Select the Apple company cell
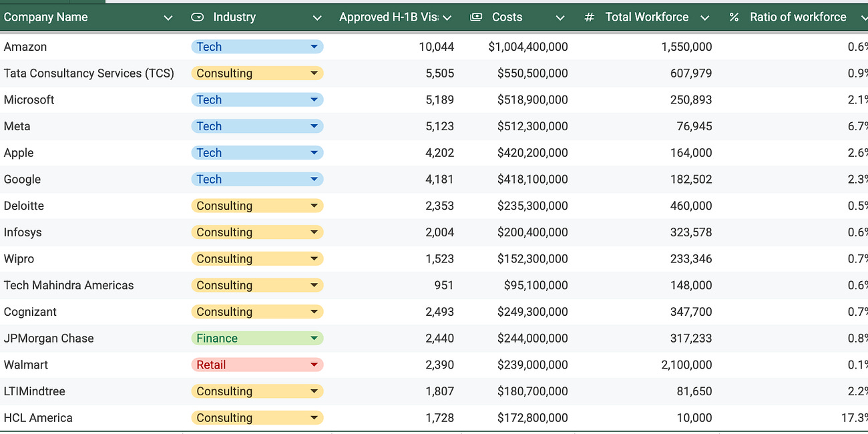The image size is (868, 434). (x=91, y=153)
